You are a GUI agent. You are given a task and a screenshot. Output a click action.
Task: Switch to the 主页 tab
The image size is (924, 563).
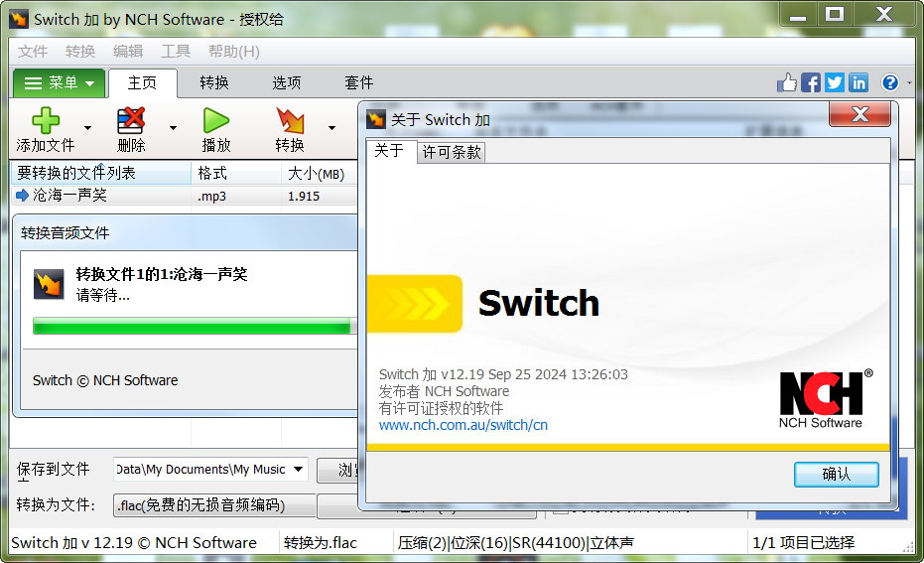click(143, 83)
